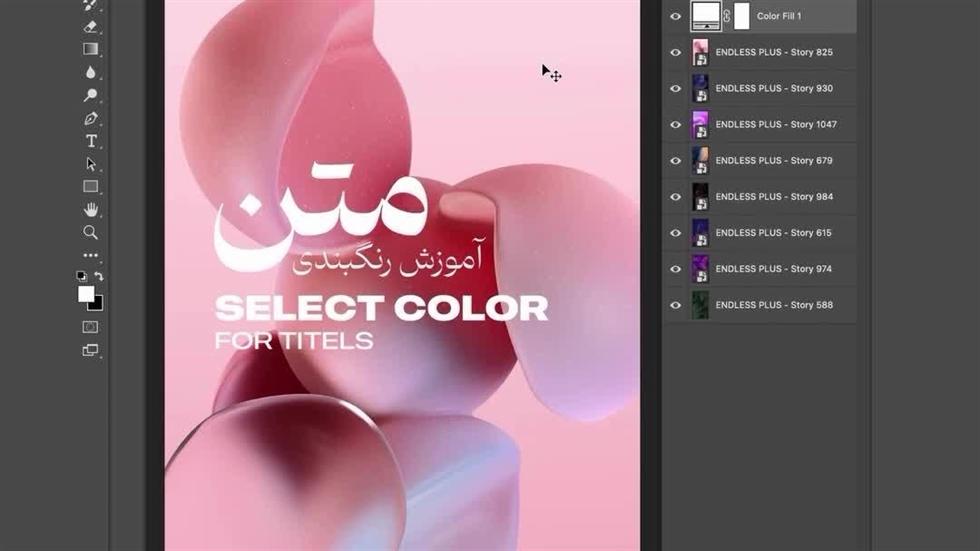Select the ENDLESS PLUS - Story 679 layer

click(x=773, y=161)
